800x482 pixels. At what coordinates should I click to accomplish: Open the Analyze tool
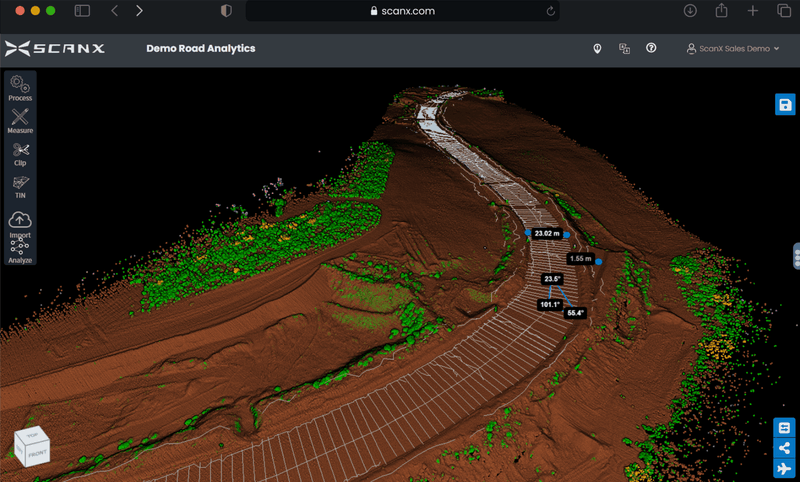click(20, 251)
